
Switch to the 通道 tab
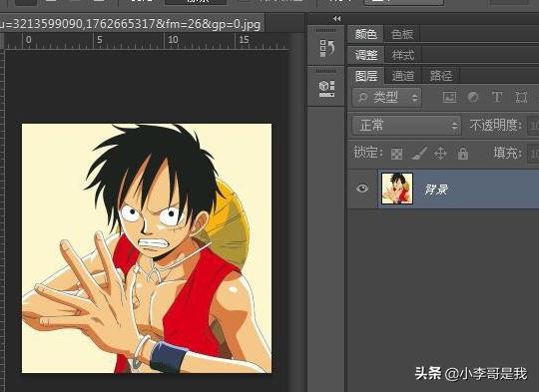pos(403,76)
